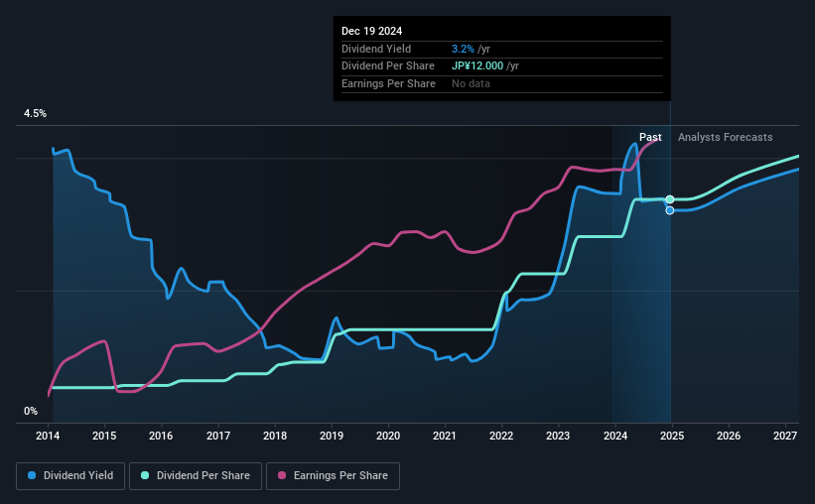Click the teal Dividend Per Share data point marker

point(670,199)
